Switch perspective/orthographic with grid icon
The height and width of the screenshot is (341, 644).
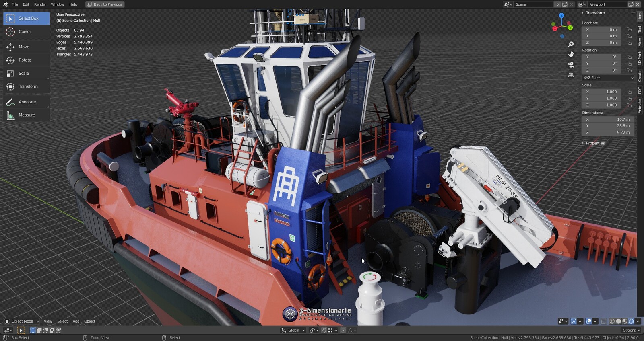[x=571, y=75]
